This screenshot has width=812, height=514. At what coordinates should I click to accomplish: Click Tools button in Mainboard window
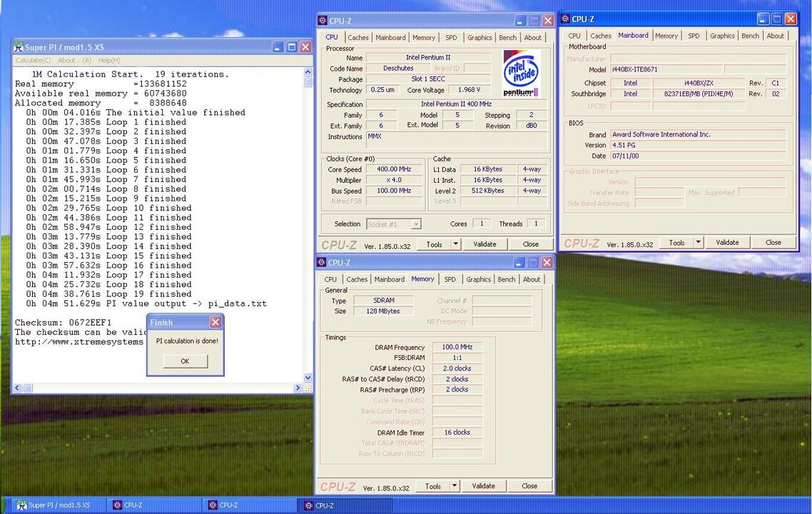point(676,243)
